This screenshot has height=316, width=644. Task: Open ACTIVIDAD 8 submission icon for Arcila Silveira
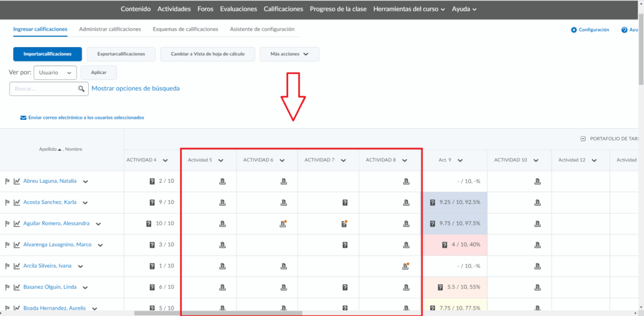pyautogui.click(x=406, y=266)
